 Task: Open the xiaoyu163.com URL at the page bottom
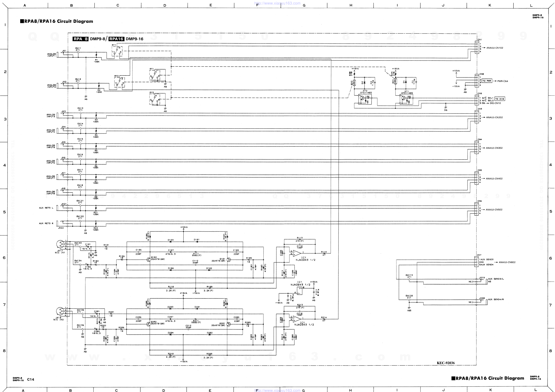tap(277, 390)
